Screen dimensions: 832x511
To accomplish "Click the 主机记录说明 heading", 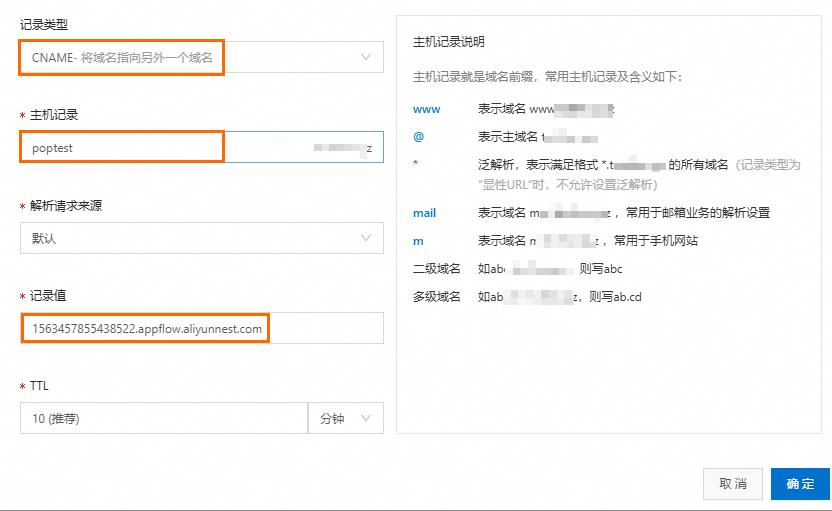I will [x=448, y=42].
